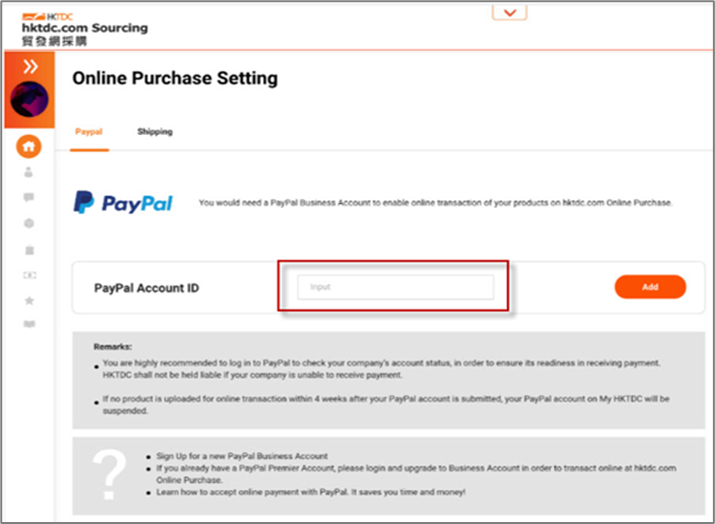This screenshot has width=715, height=524.
Task: Expand the top dropdown chevron
Action: pos(509,13)
